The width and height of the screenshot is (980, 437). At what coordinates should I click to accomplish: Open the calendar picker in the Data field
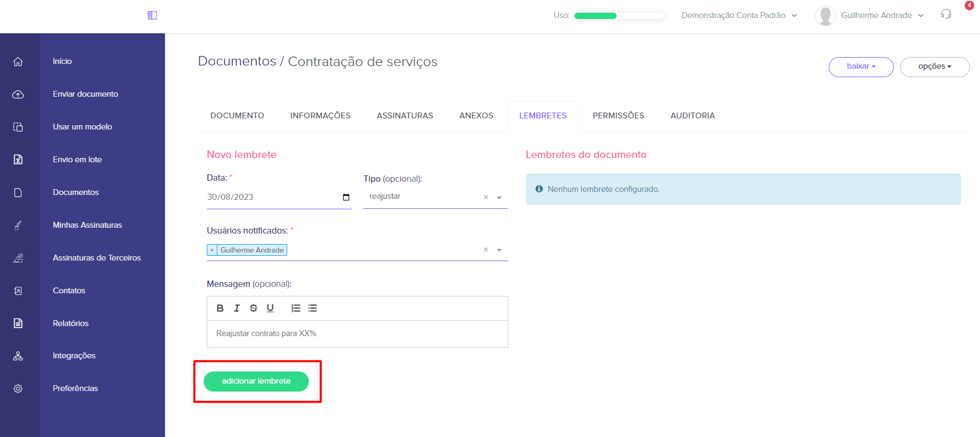[x=346, y=197]
